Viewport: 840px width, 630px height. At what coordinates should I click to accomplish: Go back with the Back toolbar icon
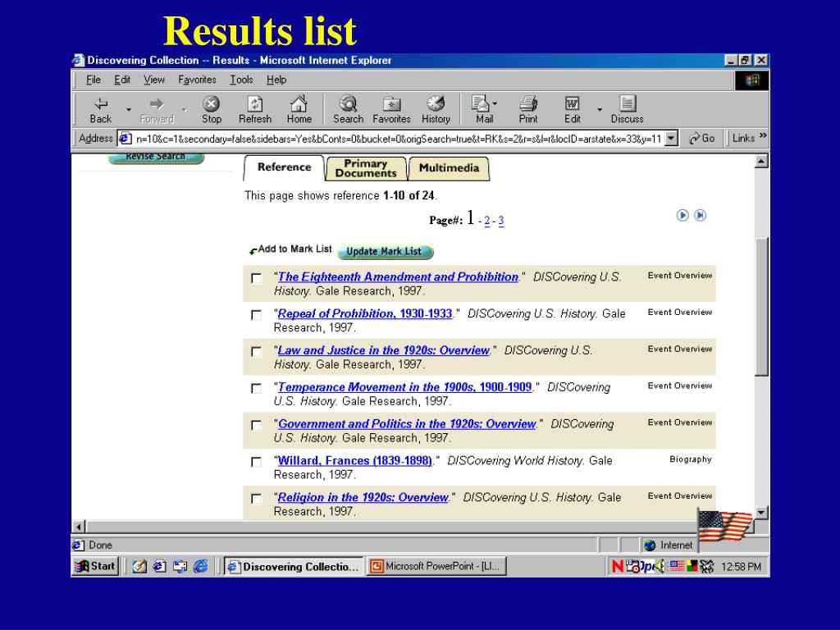click(101, 110)
